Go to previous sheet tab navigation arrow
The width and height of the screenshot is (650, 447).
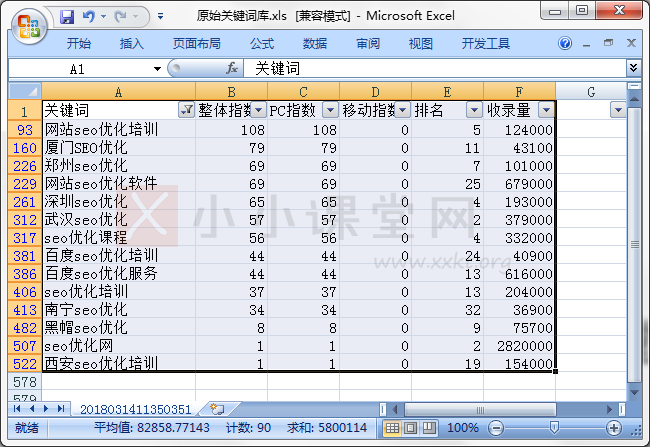(32, 408)
